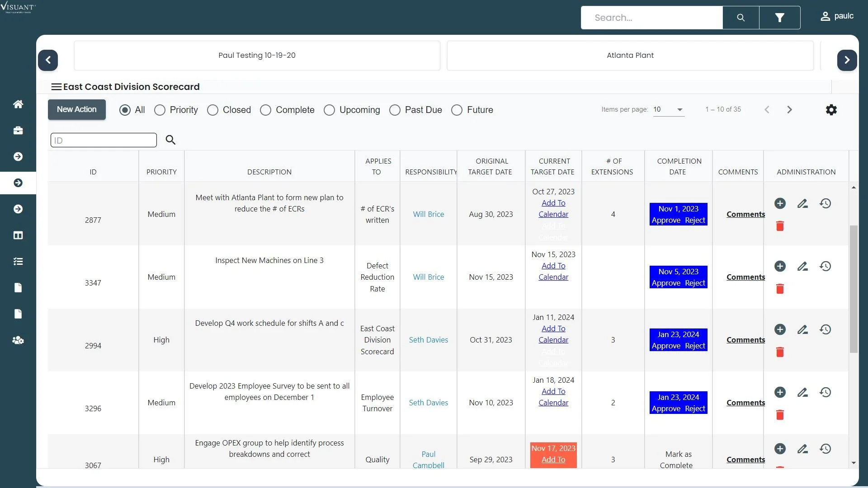Open the items per page dropdown
Image resolution: width=868 pixels, height=488 pixels.
tap(669, 110)
